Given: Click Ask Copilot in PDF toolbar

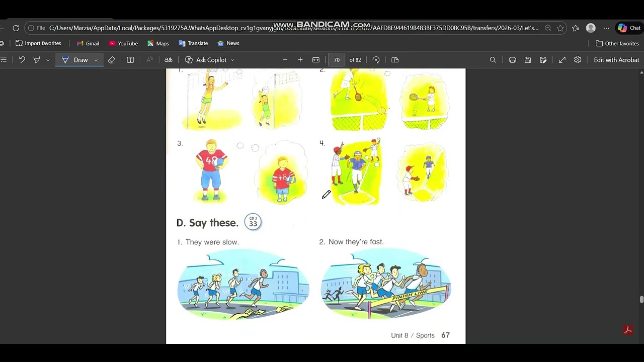Looking at the screenshot, I should point(206,60).
